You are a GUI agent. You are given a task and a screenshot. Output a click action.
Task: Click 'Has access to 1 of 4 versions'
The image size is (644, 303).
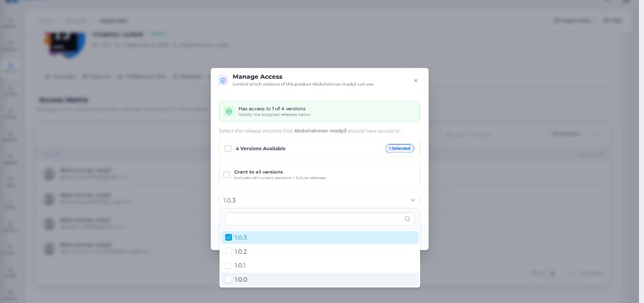pos(272,109)
